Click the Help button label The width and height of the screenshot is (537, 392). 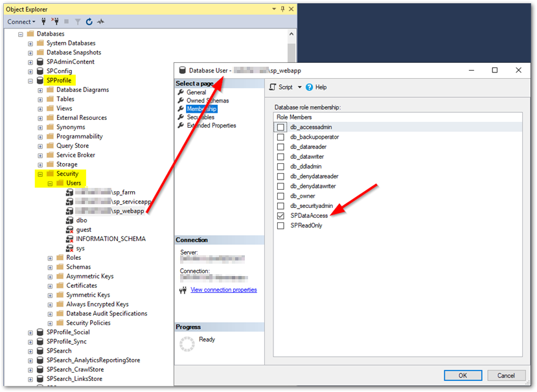[x=321, y=87]
